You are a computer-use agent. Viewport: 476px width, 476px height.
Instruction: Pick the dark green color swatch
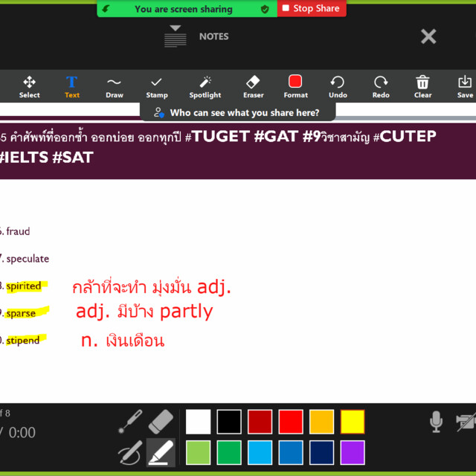(229, 453)
